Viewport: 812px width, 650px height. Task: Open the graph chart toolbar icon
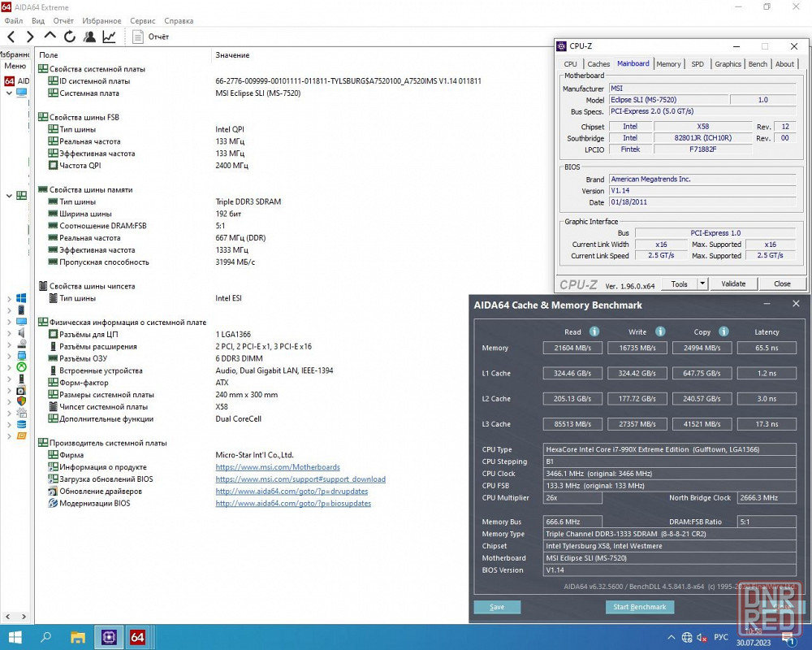110,37
